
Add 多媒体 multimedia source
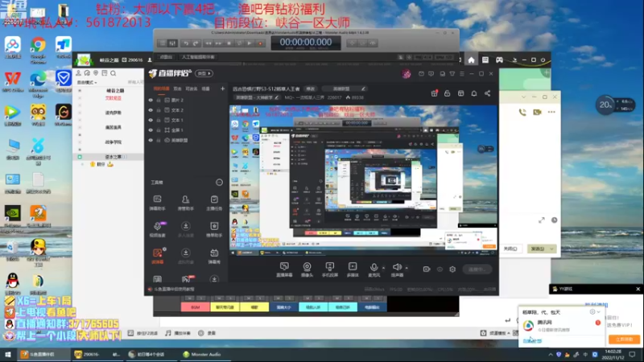353,269
